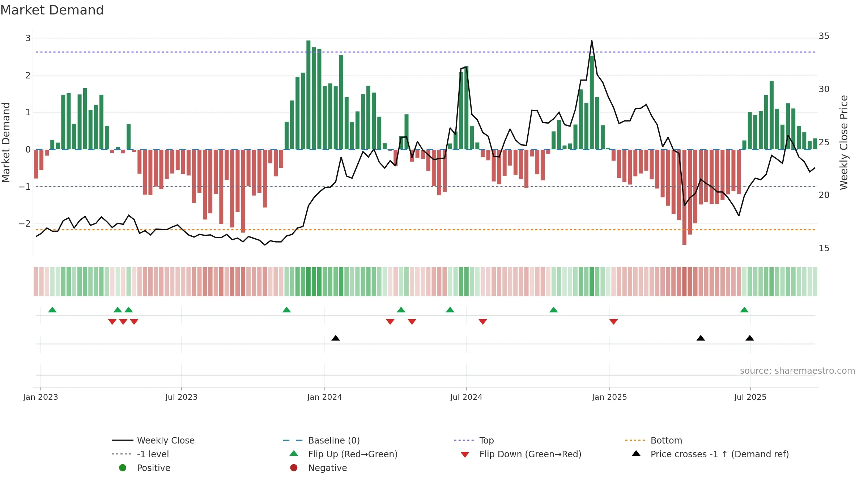
Task: Toggle the Bottom line legend entry
Action: [654, 440]
